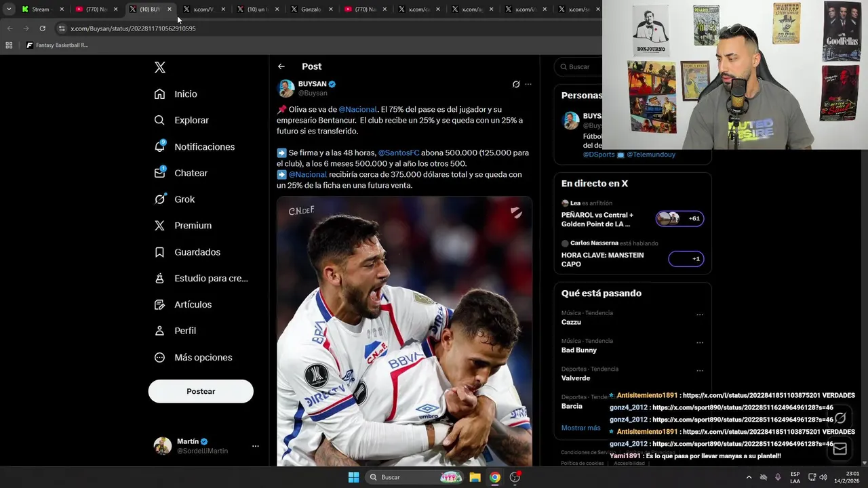This screenshot has width=868, height=488.
Task: Open the @SantosFC mention link
Action: [x=399, y=152]
